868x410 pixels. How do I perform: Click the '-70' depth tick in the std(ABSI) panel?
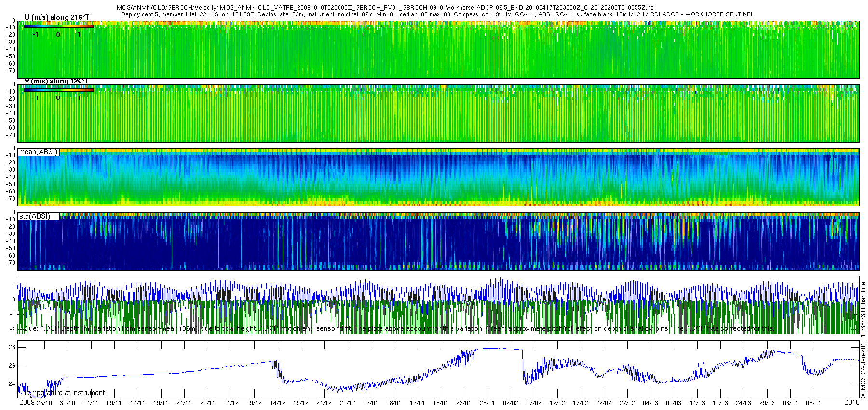[x=10, y=263]
